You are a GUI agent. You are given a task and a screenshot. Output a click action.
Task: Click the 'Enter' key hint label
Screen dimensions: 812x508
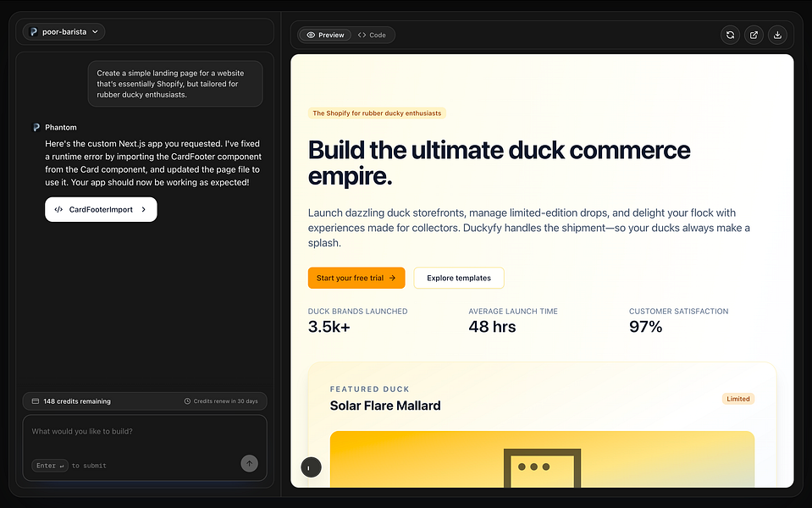(x=50, y=466)
